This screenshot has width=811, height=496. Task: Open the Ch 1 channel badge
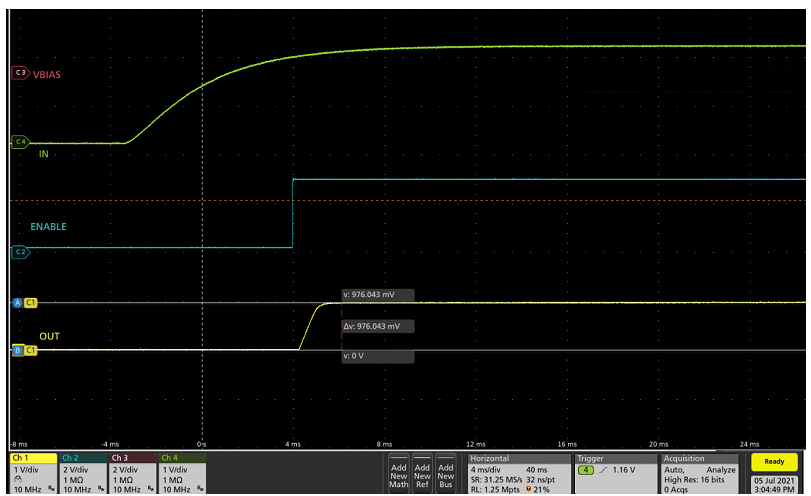click(x=33, y=473)
